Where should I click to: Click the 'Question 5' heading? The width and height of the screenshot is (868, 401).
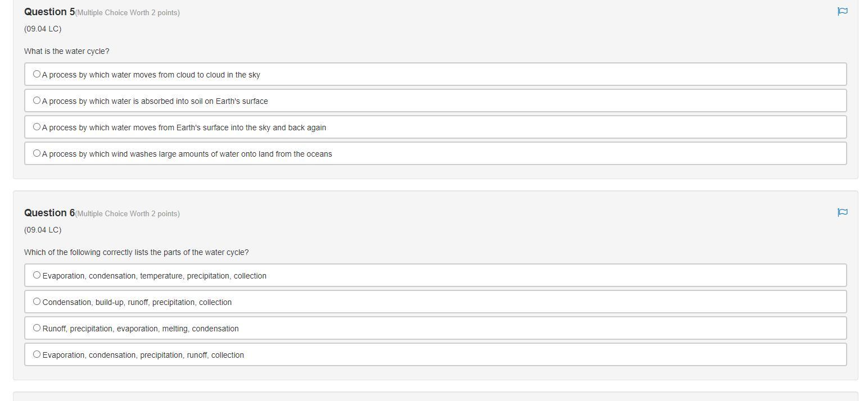tap(49, 12)
